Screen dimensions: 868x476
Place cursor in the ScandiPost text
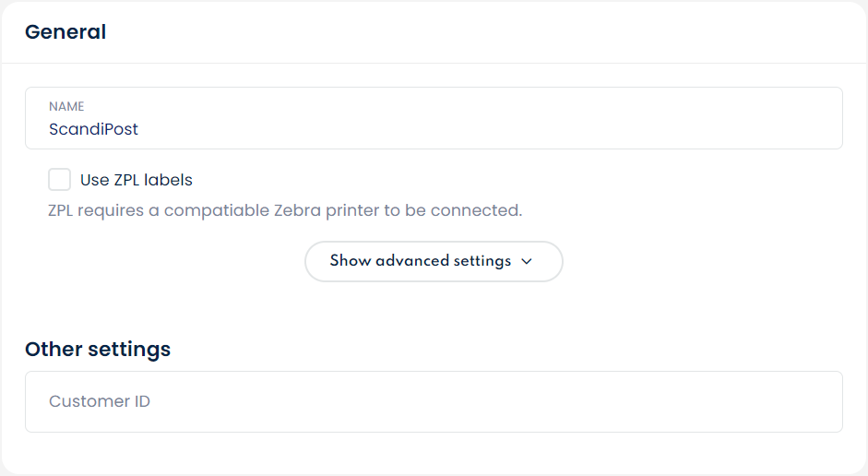[93, 129]
